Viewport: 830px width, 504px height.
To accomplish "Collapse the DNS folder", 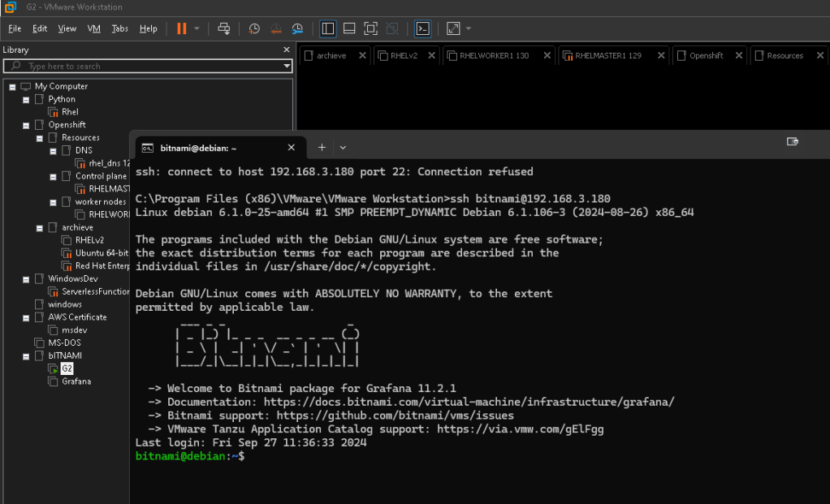I will click(x=53, y=151).
